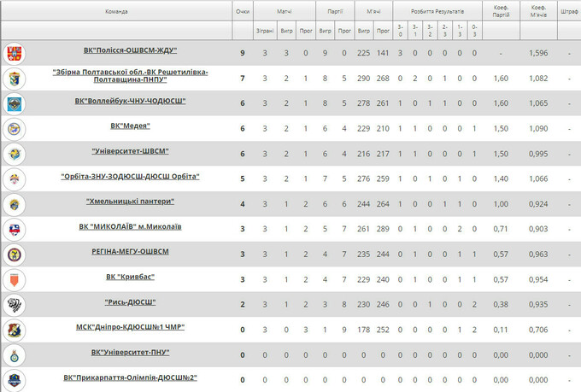Click the "Рись-ДЮСШ" lynx logo
This screenshot has width=581, height=392.
pyautogui.click(x=15, y=304)
